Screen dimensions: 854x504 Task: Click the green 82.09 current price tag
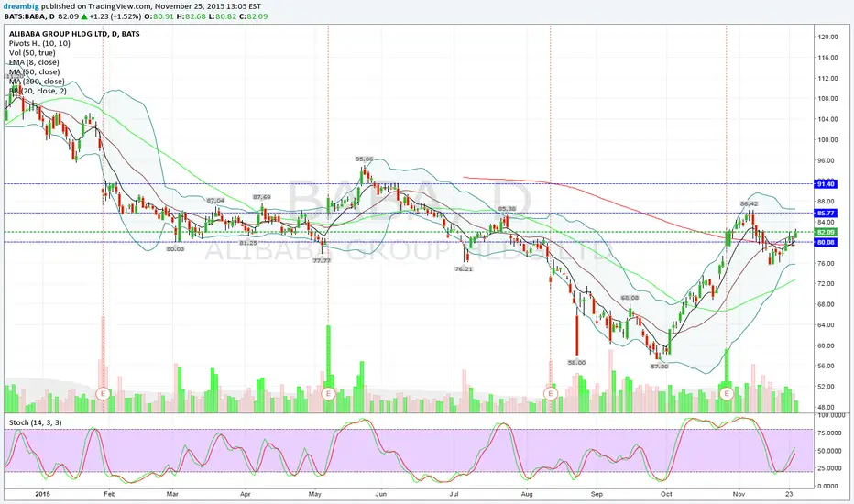pyautogui.click(x=826, y=232)
